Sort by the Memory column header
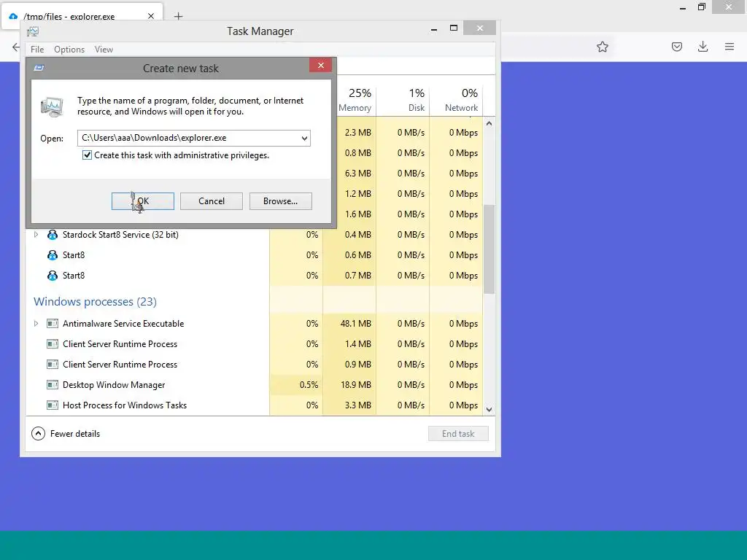 pos(355,100)
